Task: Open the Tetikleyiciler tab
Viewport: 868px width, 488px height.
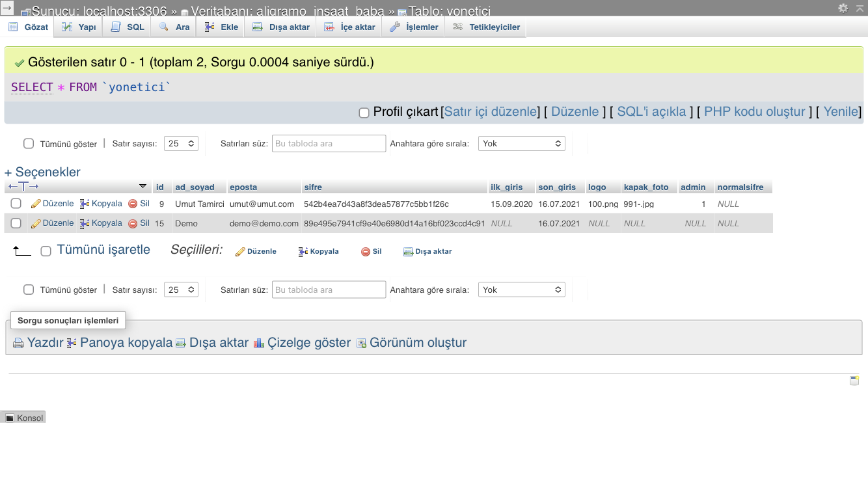Action: (487, 27)
